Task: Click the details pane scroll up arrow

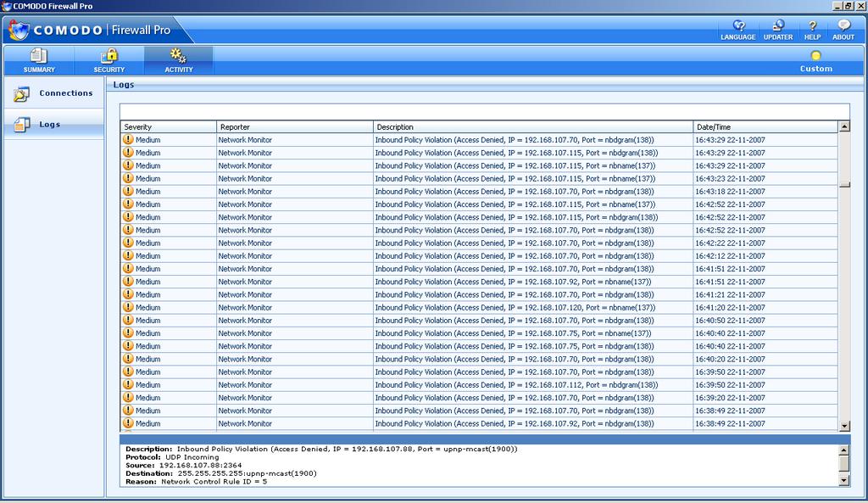Action: pos(844,450)
